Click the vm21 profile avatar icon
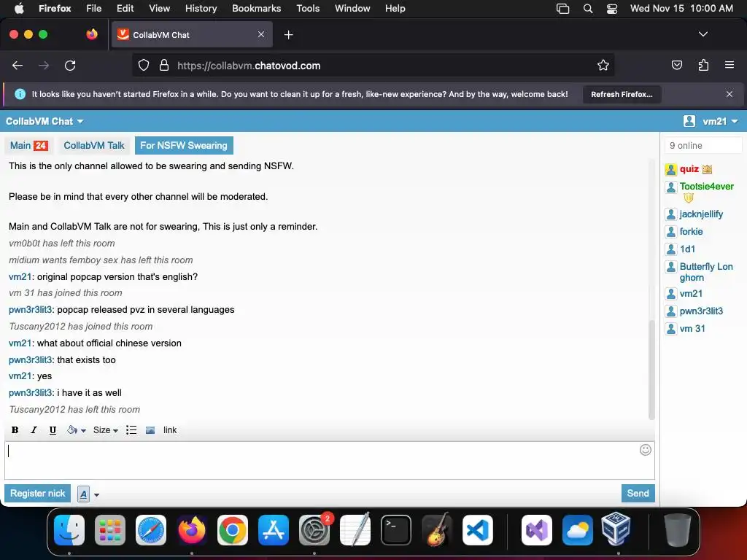The image size is (747, 560). point(689,121)
